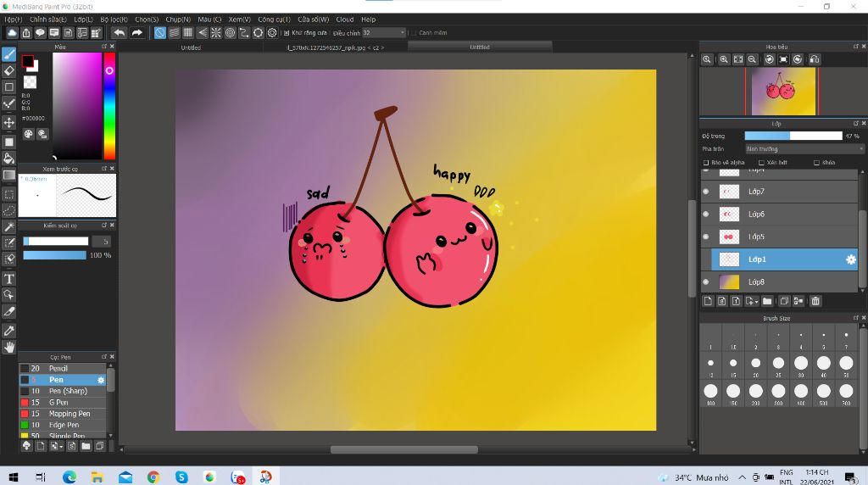The width and height of the screenshot is (868, 485).
Task: Enable the Khóa layer checkbox
Action: pos(816,163)
